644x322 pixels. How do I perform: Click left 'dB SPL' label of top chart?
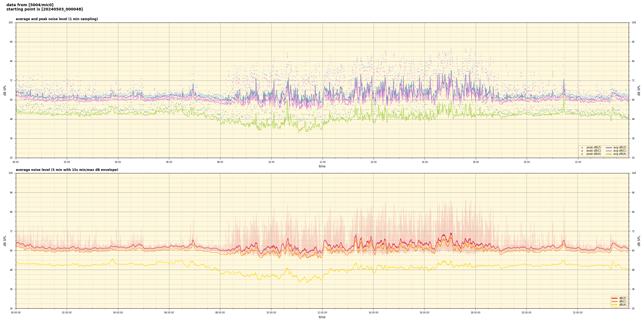click(x=5, y=90)
